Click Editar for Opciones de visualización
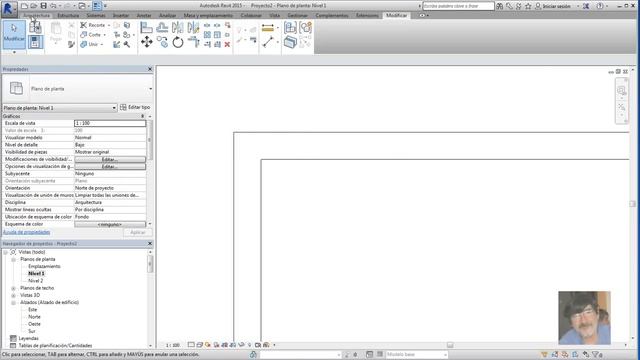This screenshot has height=360, width=640. click(x=110, y=167)
